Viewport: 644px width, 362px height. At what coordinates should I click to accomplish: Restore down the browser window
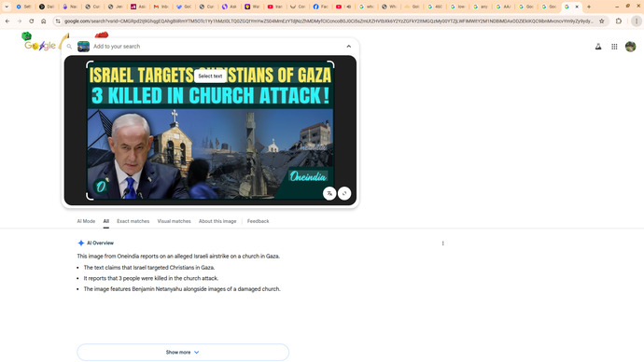click(x=627, y=7)
